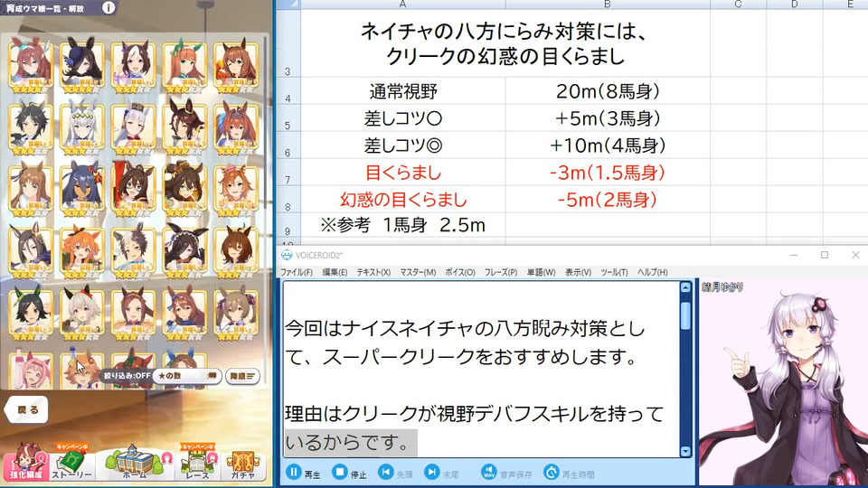Click the text editor's scroll-down arrow
868x488 pixels.
click(685, 451)
